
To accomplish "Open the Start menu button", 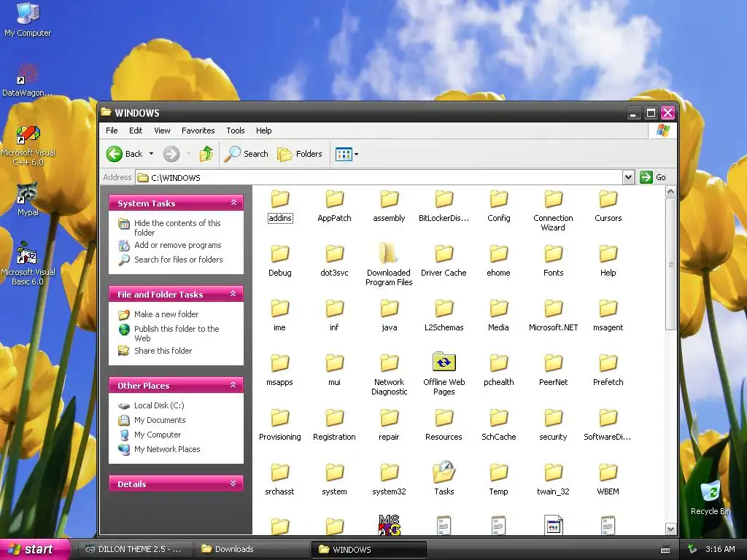I will pos(34,549).
